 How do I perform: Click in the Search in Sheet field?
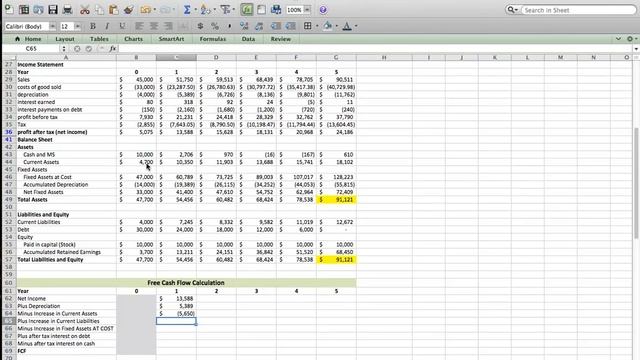578,10
